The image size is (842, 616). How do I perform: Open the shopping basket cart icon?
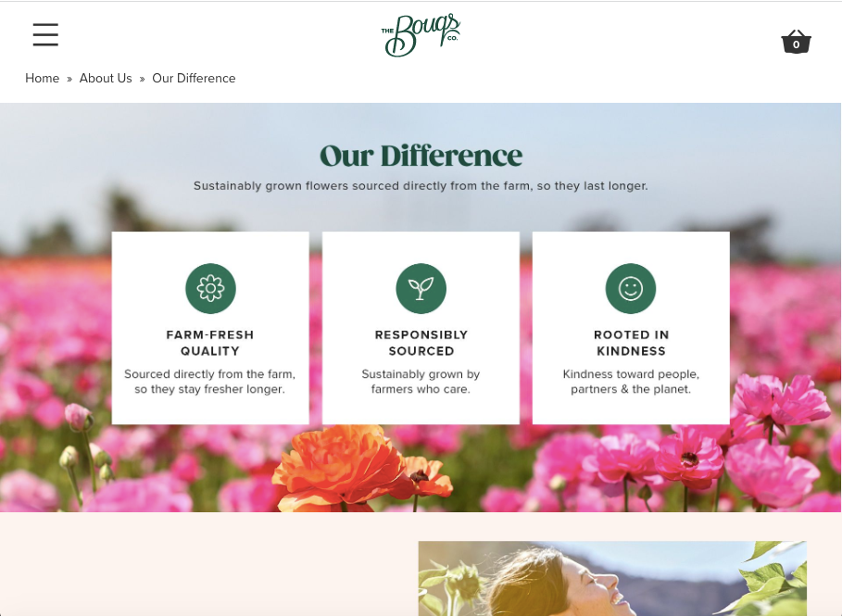[x=796, y=42]
